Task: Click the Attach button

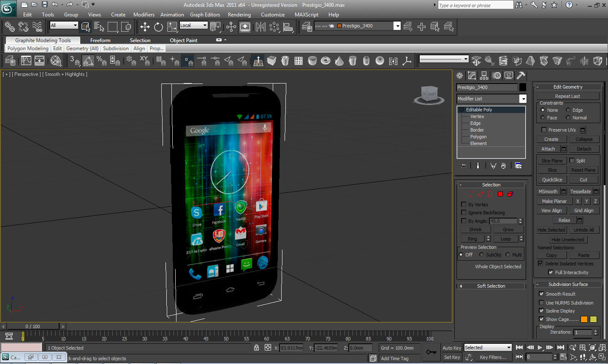Action: coord(548,149)
